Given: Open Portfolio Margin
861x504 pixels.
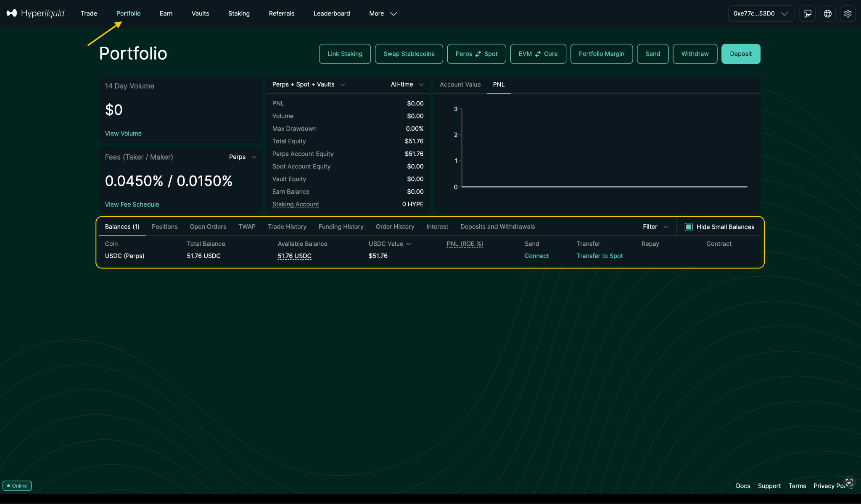Looking at the screenshot, I should click(601, 54).
